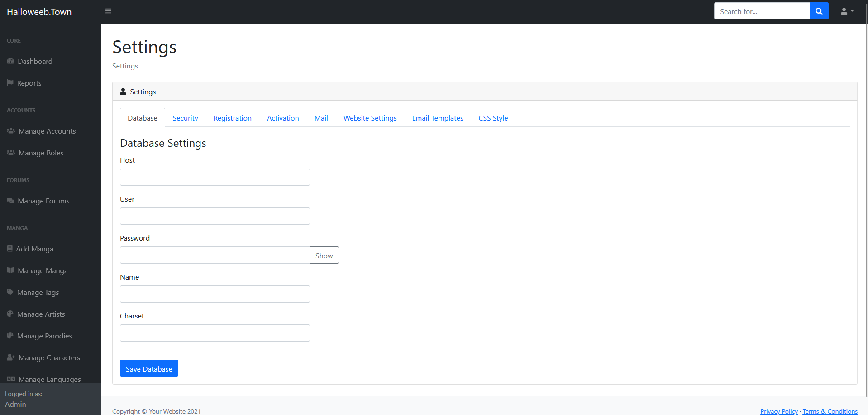The image size is (868, 415).
Task: Click the Show password button
Action: pyautogui.click(x=324, y=255)
